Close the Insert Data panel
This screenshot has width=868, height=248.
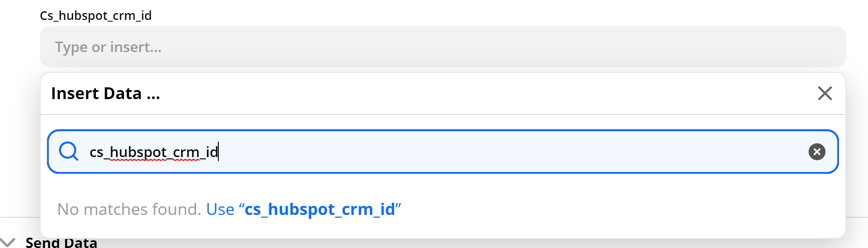pyautogui.click(x=825, y=93)
